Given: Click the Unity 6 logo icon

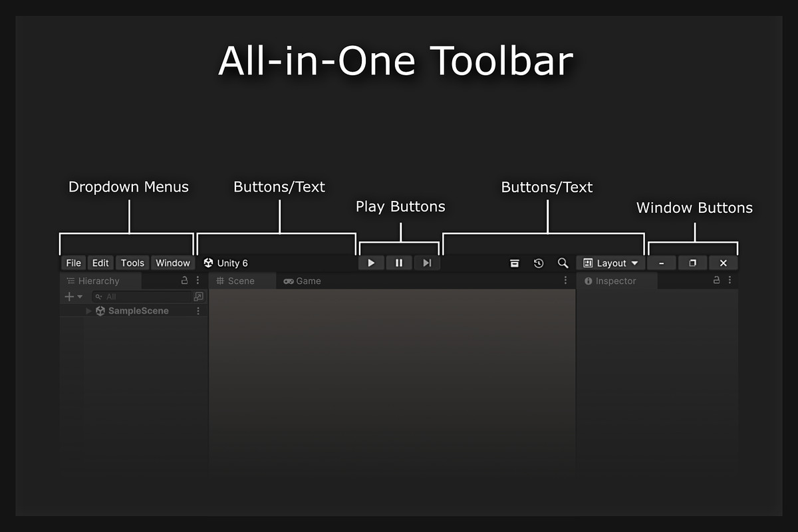Looking at the screenshot, I should 209,263.
